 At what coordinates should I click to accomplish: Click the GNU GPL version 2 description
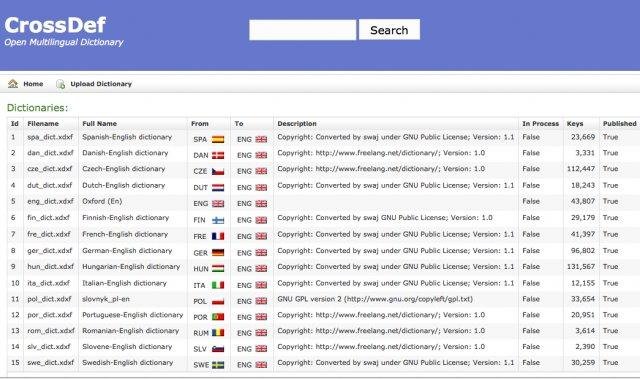[375, 299]
